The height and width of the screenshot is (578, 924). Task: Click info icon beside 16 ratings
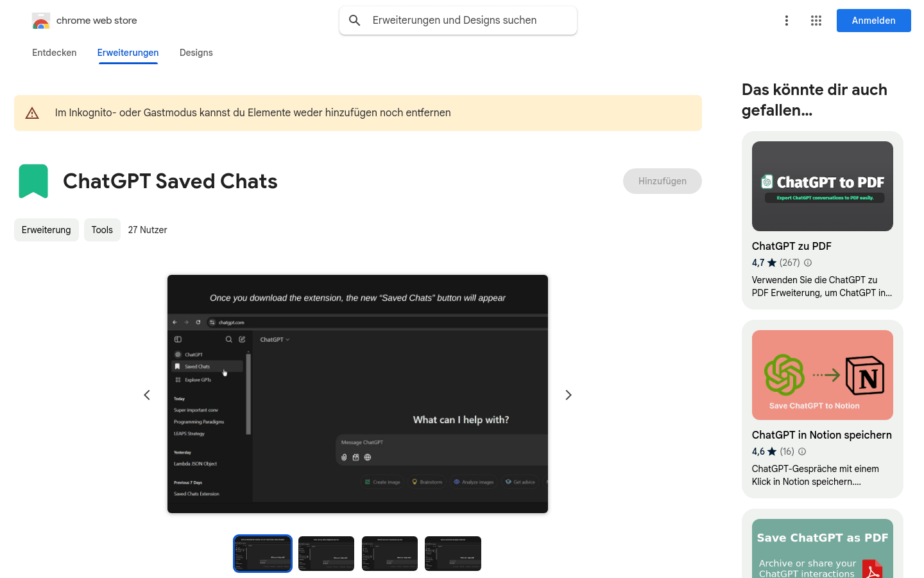tap(802, 451)
